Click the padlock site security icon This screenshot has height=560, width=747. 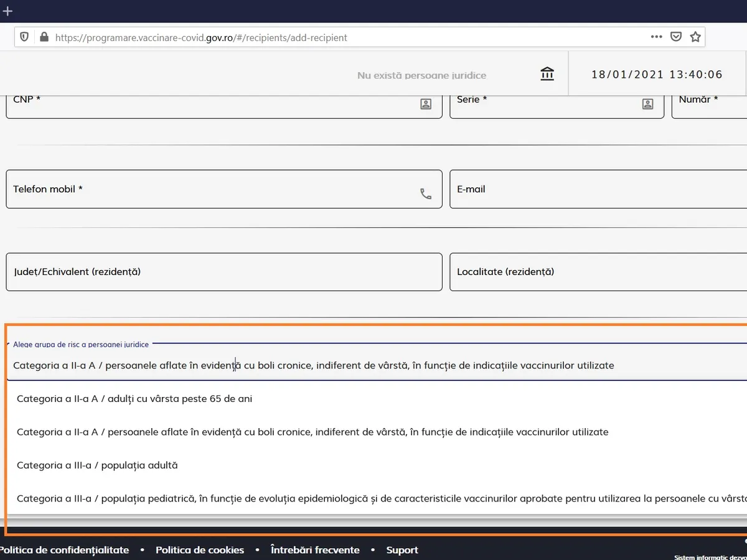44,37
